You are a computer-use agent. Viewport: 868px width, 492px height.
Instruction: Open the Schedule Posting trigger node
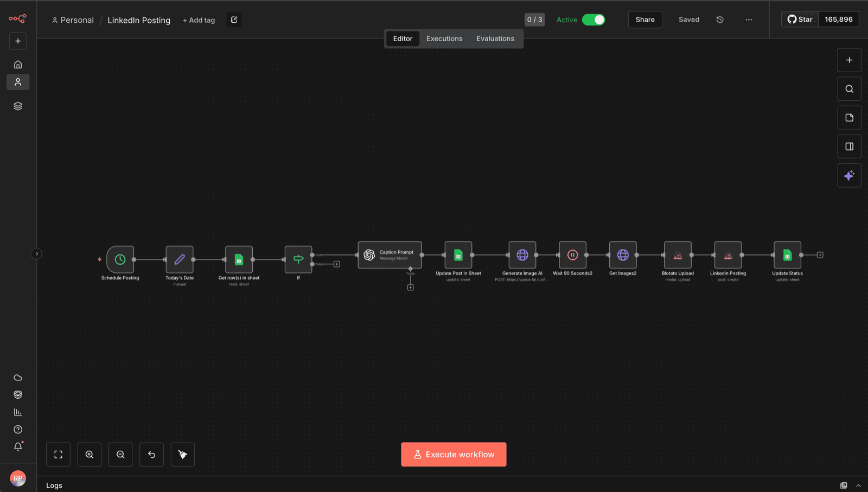[120, 259]
